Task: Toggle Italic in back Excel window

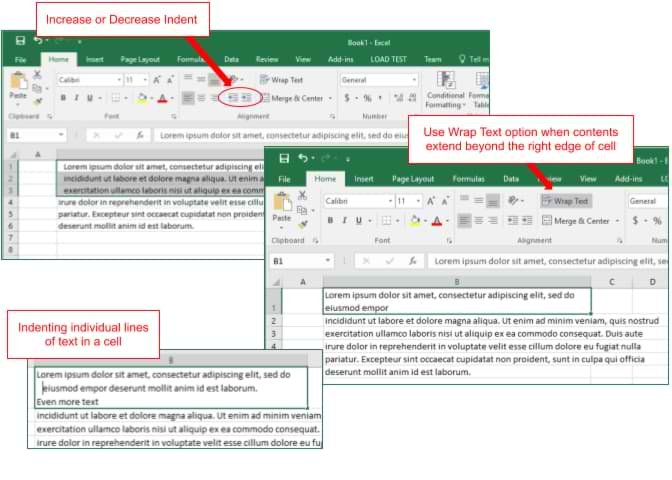Action: (x=76, y=98)
